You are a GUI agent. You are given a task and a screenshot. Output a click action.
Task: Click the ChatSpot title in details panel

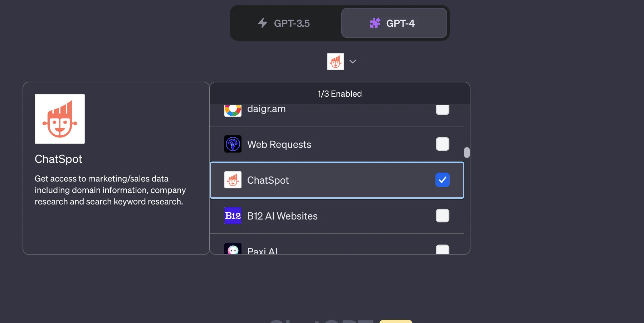pyautogui.click(x=58, y=159)
